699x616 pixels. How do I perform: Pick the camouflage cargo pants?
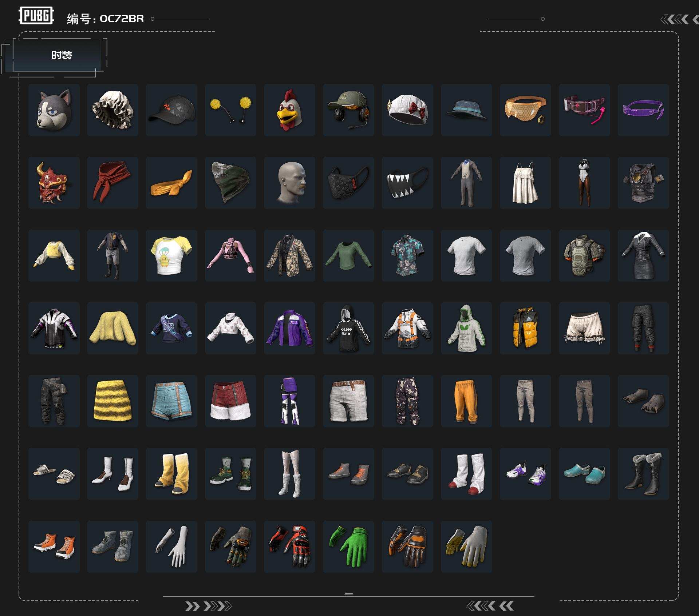click(407, 401)
